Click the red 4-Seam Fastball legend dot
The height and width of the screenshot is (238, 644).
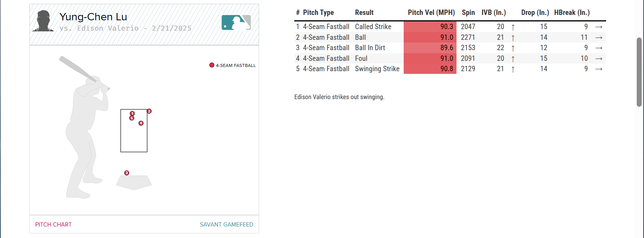point(212,65)
